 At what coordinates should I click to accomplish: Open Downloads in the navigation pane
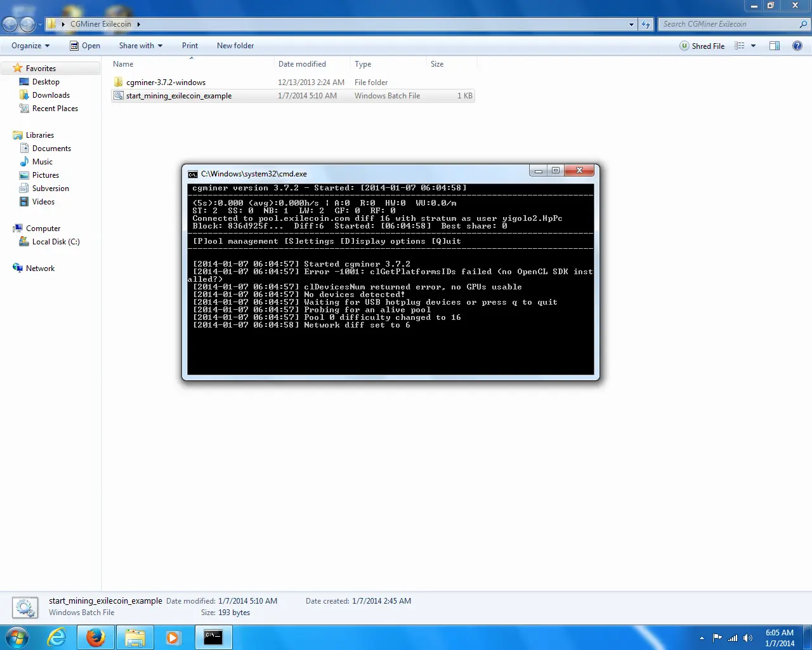pos(51,95)
